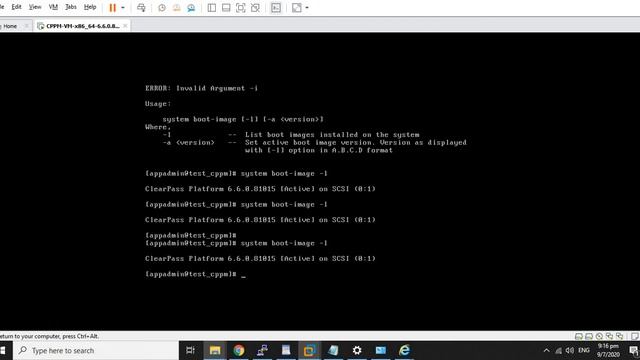Viewport: 640px width, 360px height.
Task: Switch to the Home tab
Action: (10, 26)
